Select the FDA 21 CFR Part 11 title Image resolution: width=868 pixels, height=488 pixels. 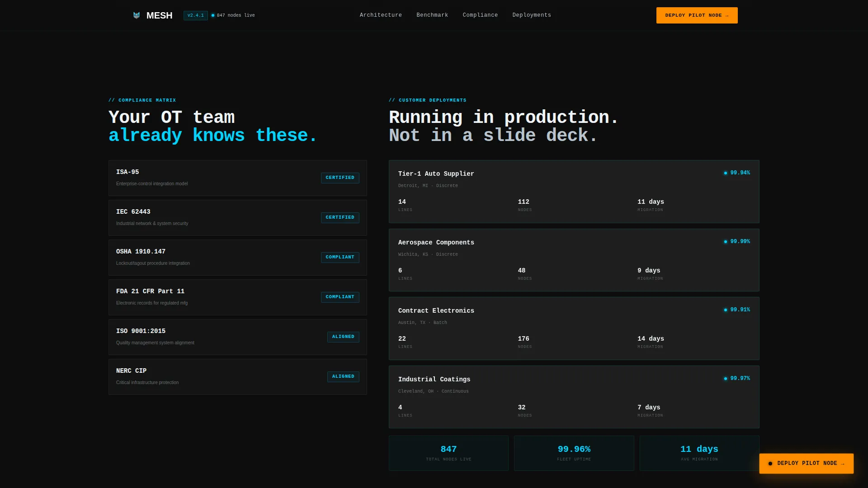[x=150, y=291]
